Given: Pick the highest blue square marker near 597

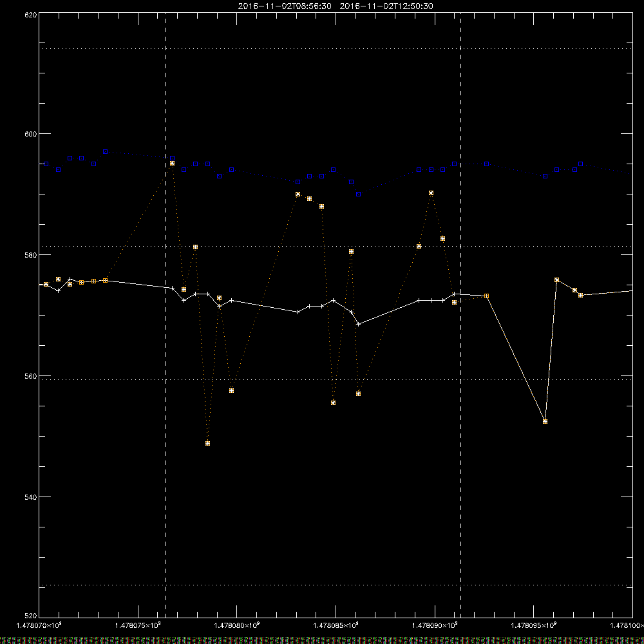Looking at the screenshot, I should 105,152.
